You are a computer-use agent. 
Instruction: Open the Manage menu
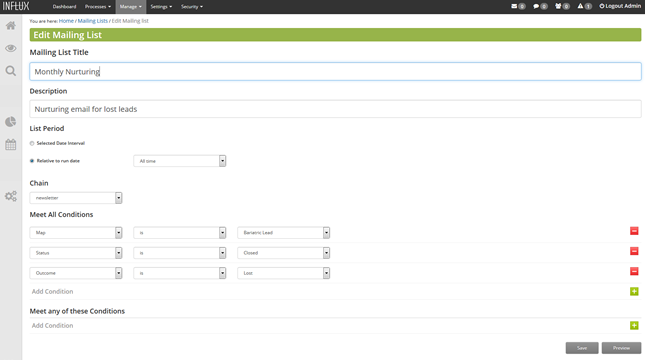[x=130, y=7]
